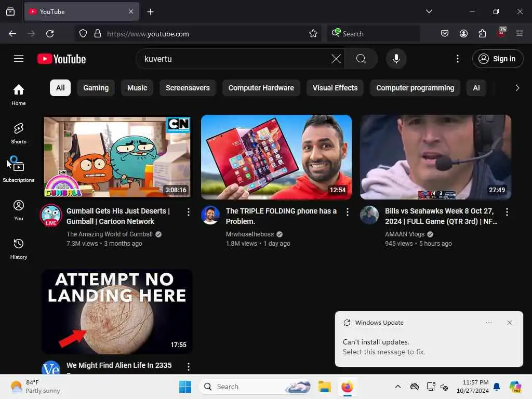Open History from the sidebar
532x399 pixels.
[19, 249]
